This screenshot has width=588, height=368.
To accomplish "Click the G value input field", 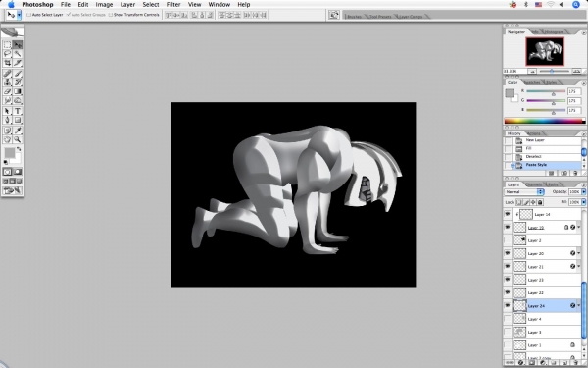I will (x=573, y=101).
